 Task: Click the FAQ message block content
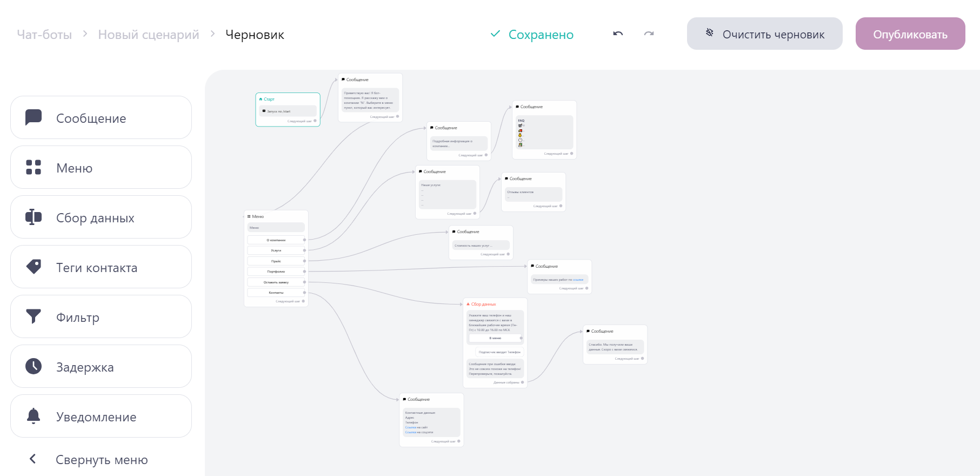[x=544, y=132]
